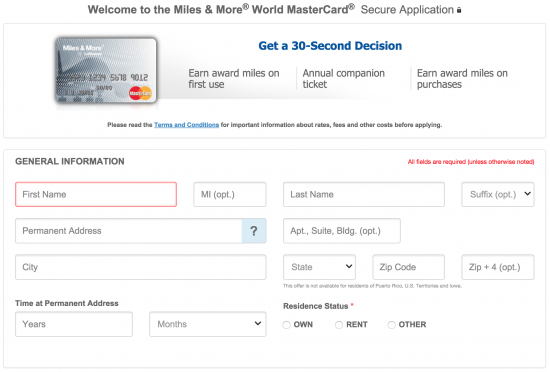Click the Zip Code field
This screenshot has width=550, height=372.
click(409, 267)
